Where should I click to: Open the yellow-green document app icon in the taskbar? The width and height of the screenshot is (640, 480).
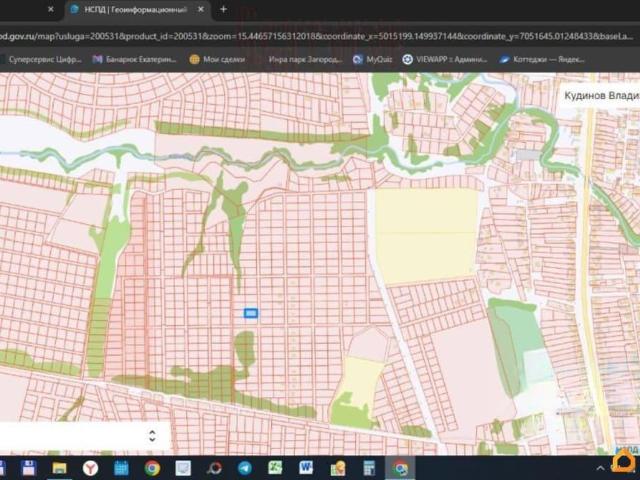338,468
